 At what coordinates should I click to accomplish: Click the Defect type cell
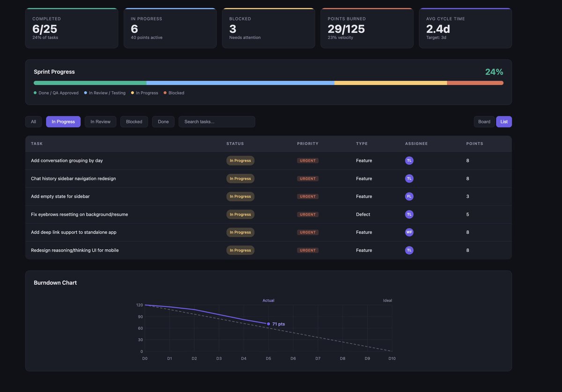pyautogui.click(x=363, y=214)
